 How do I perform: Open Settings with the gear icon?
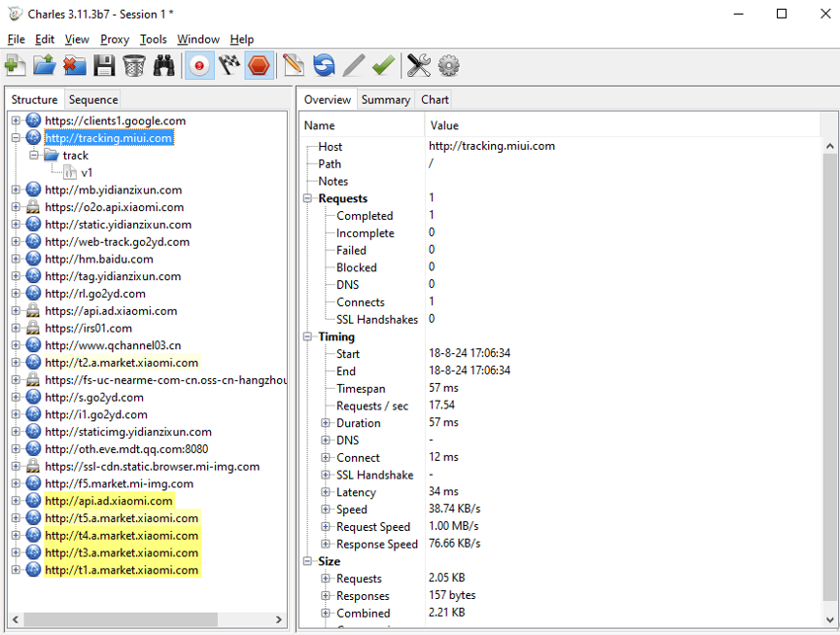point(448,65)
